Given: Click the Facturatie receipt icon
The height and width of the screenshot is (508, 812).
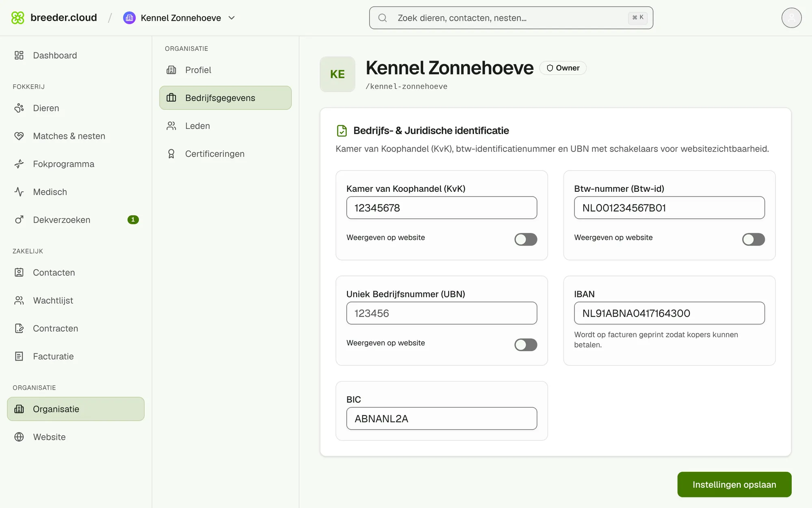Looking at the screenshot, I should pyautogui.click(x=19, y=356).
